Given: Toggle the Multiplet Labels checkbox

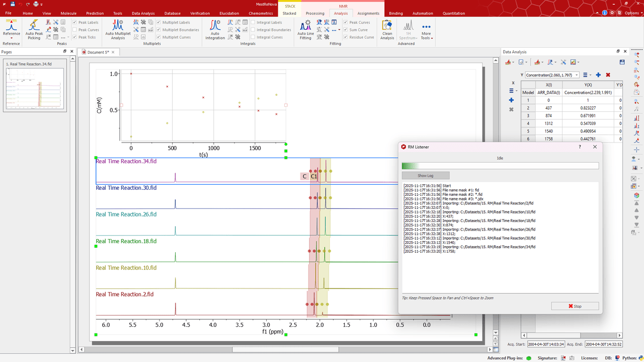Looking at the screenshot, I should click(159, 23).
